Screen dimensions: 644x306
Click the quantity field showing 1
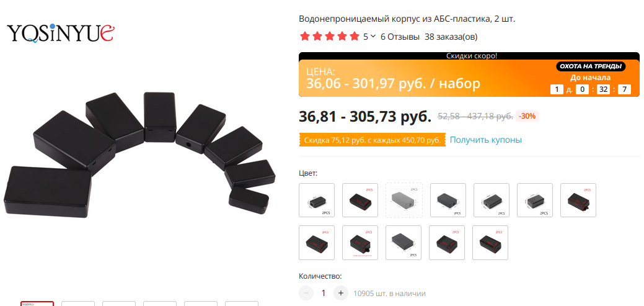click(x=323, y=293)
